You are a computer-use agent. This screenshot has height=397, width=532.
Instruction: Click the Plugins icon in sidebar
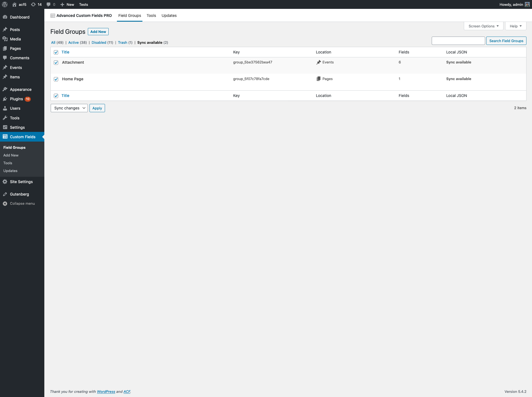click(5, 99)
